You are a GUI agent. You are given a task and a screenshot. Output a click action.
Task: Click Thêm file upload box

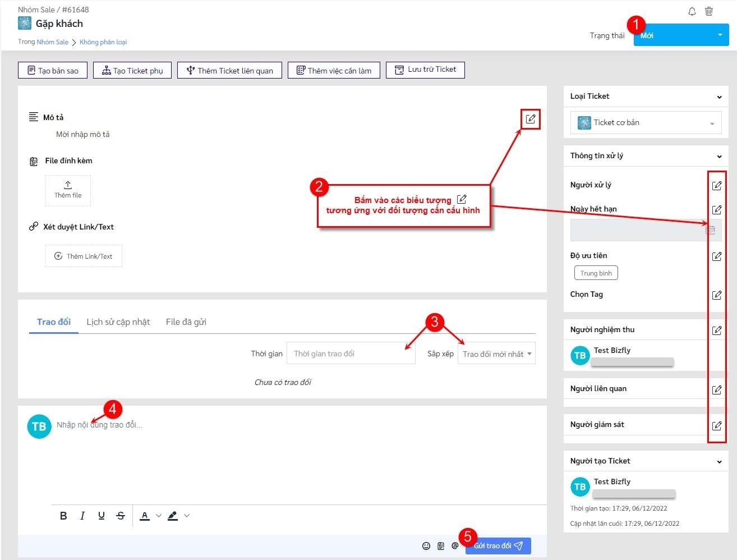tap(68, 190)
